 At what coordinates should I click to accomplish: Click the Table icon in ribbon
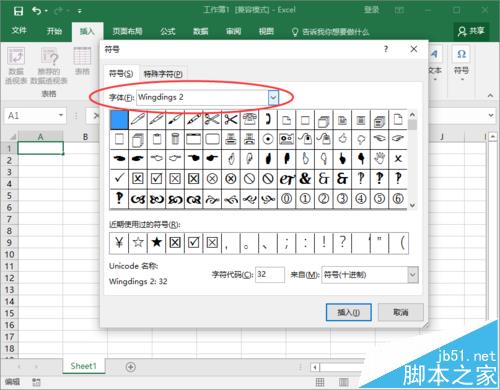point(82,56)
